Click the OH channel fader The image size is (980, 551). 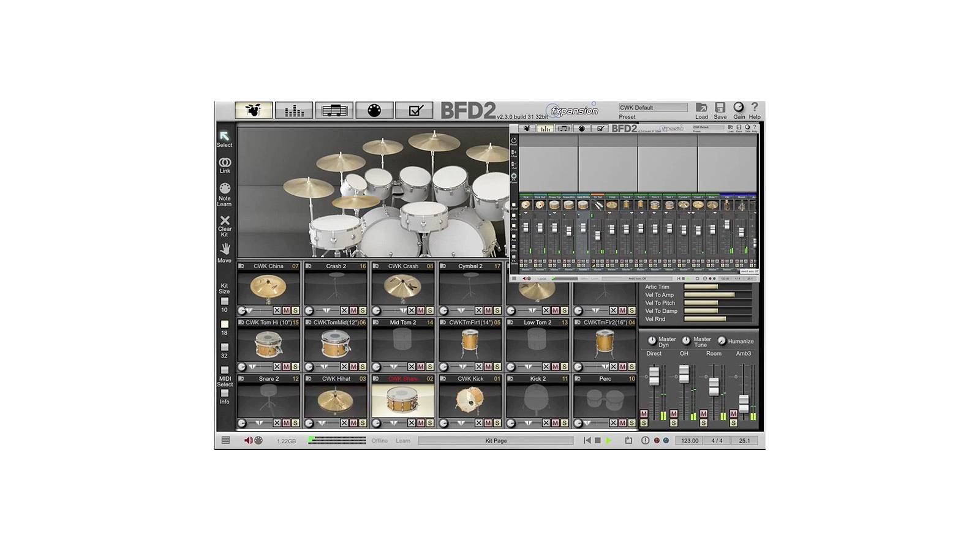point(684,374)
